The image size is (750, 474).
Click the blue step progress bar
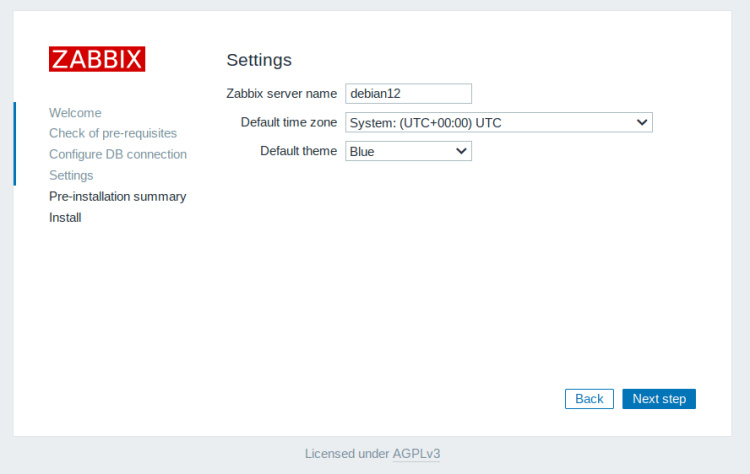[14, 143]
